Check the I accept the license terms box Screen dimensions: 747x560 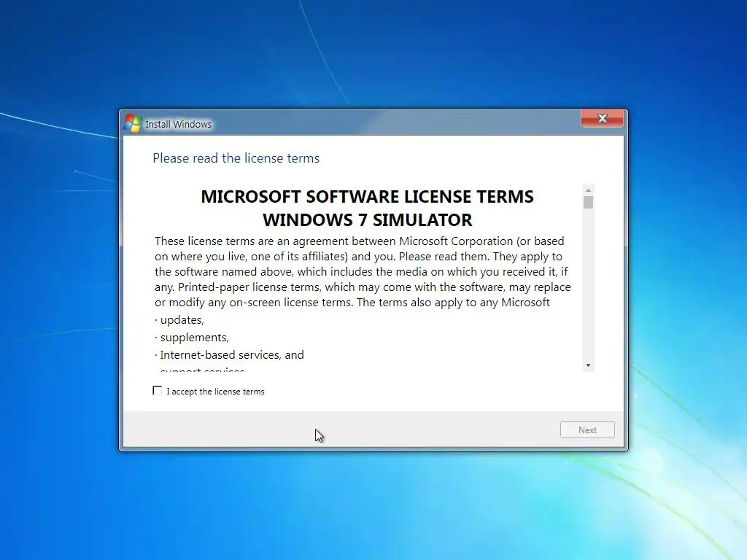158,391
